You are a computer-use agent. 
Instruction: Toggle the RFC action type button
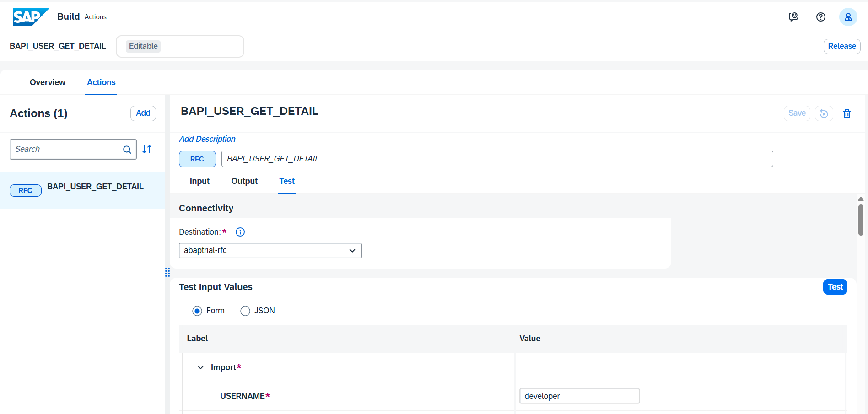click(x=197, y=159)
